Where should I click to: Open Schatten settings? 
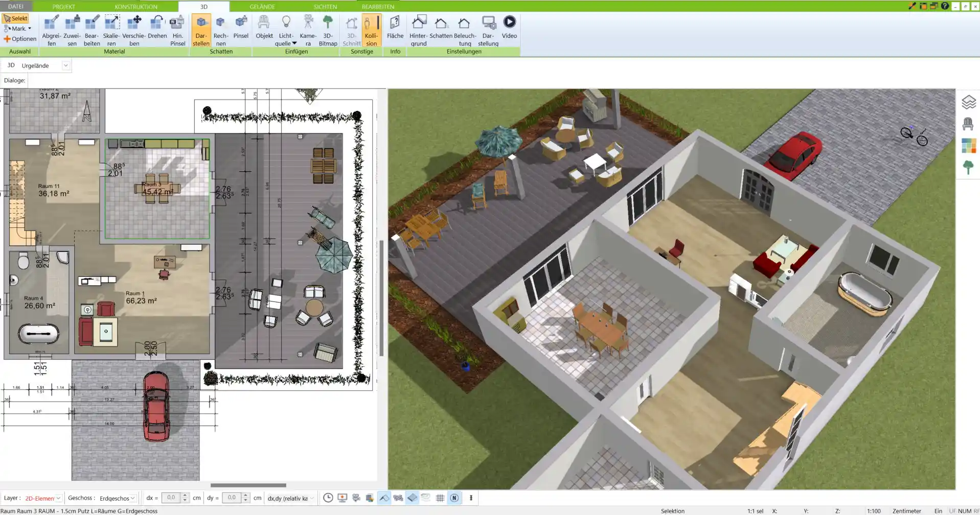point(441,27)
